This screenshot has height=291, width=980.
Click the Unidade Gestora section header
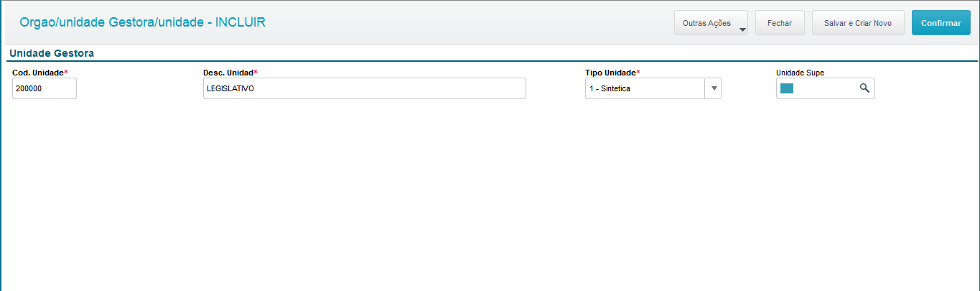point(52,53)
